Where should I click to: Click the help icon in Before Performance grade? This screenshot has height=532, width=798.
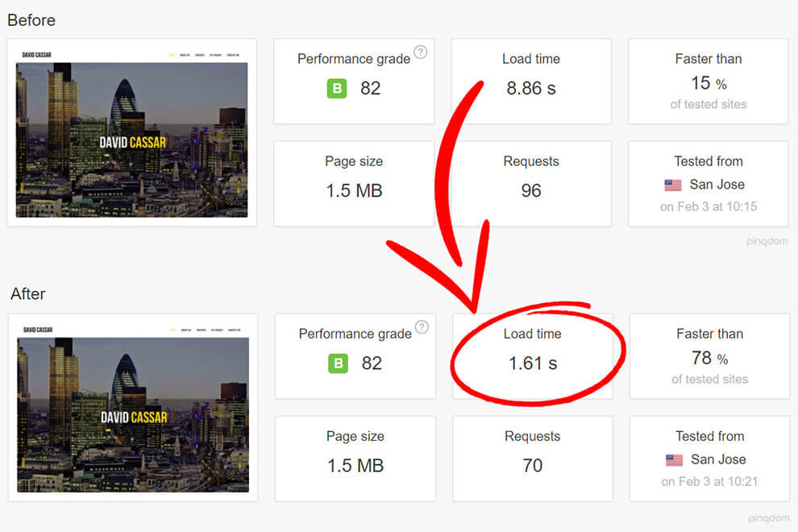click(420, 52)
